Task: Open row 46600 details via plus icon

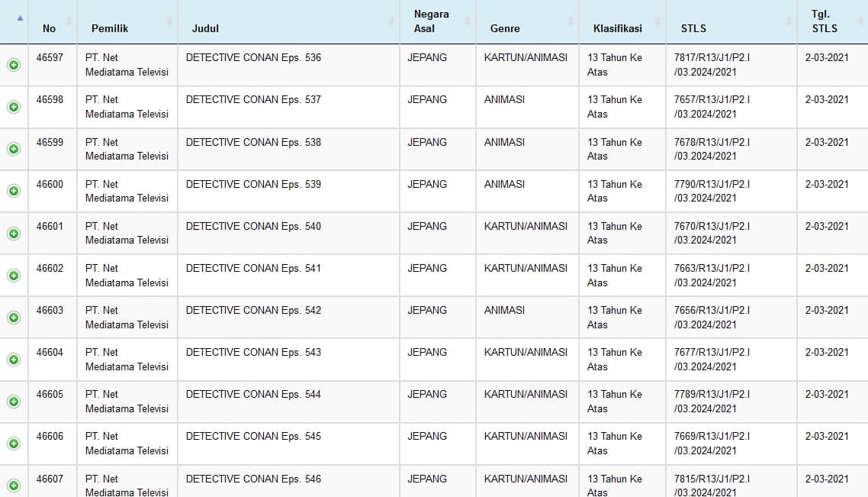Action: [14, 191]
